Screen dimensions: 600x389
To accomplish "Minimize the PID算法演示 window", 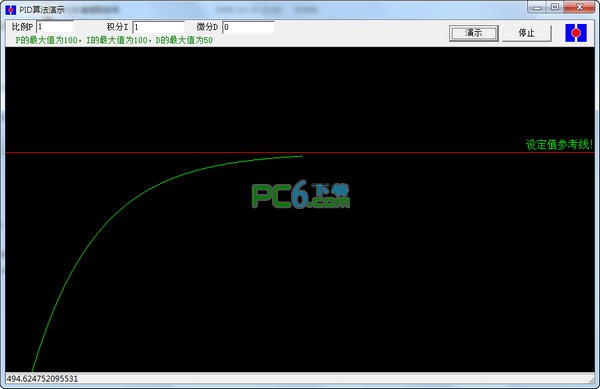I will click(537, 7).
